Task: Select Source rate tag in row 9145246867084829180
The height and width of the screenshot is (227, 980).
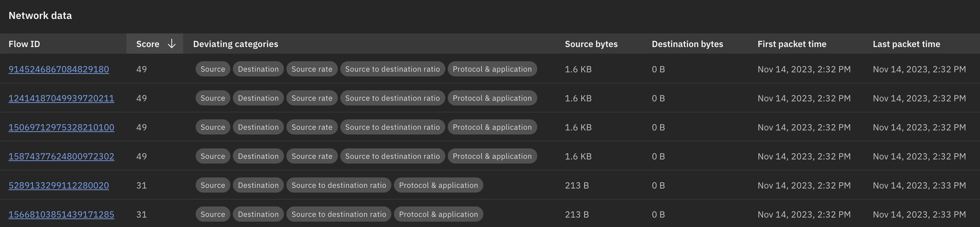Action: tap(312, 69)
